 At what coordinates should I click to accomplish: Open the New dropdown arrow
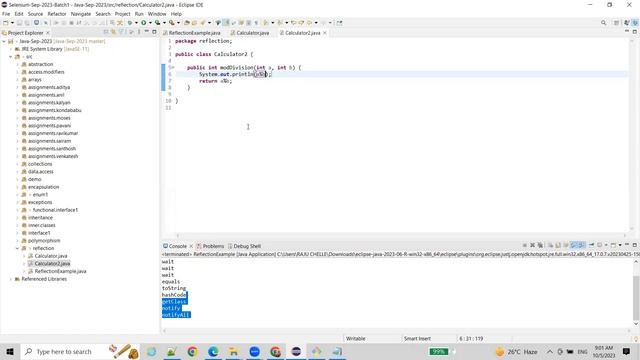coord(12,23)
